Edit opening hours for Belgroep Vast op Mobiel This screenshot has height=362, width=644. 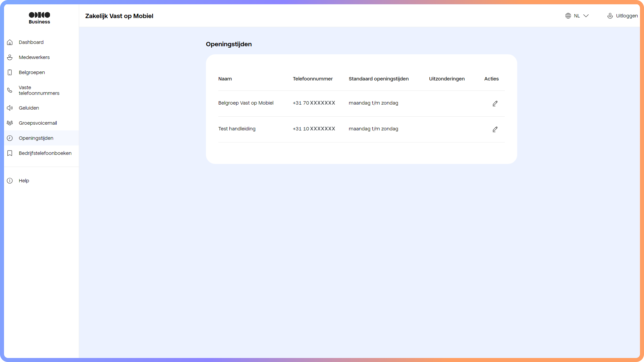(x=495, y=104)
